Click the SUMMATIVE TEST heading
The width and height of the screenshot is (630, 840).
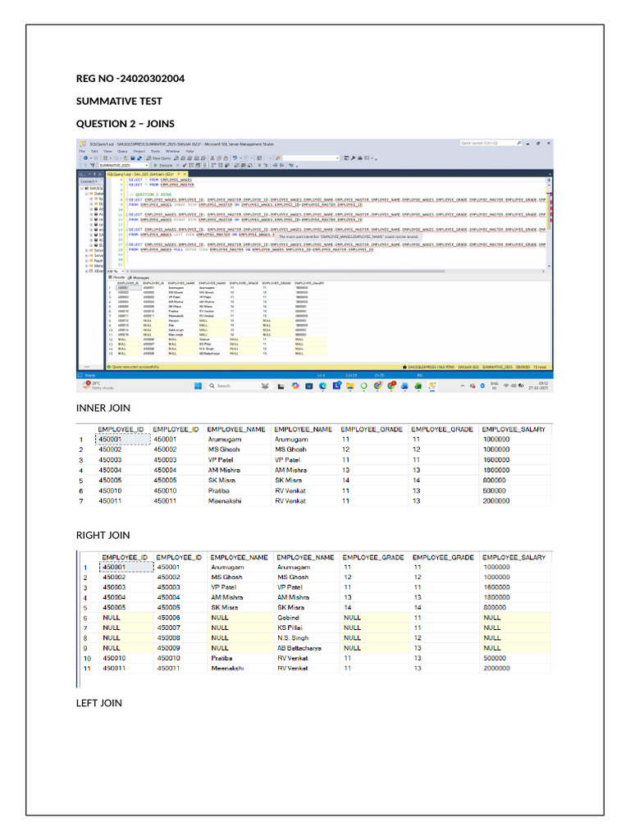click(119, 101)
